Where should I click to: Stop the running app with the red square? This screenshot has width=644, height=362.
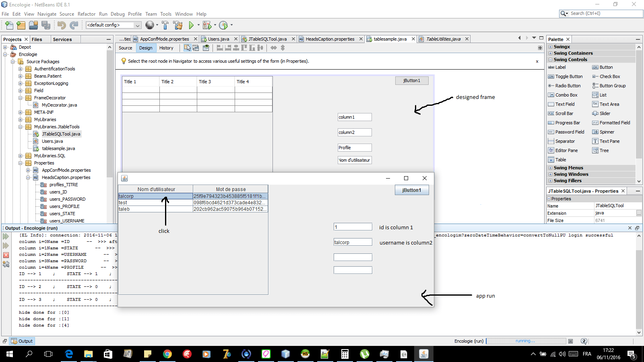tap(6, 255)
